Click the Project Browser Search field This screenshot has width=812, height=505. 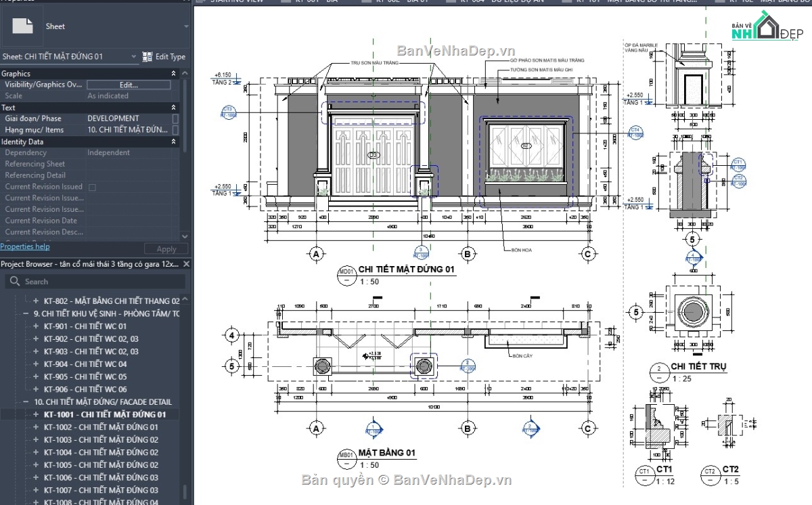[x=95, y=282]
